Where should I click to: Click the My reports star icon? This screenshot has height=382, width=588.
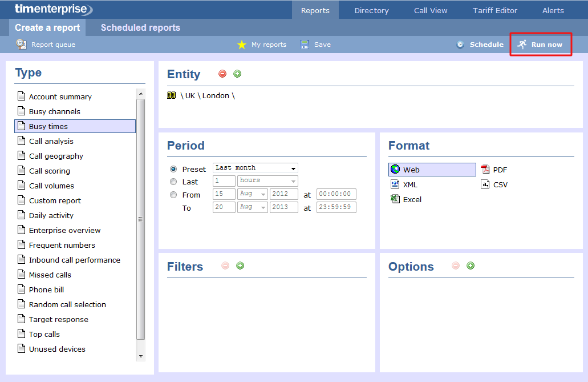click(x=242, y=45)
